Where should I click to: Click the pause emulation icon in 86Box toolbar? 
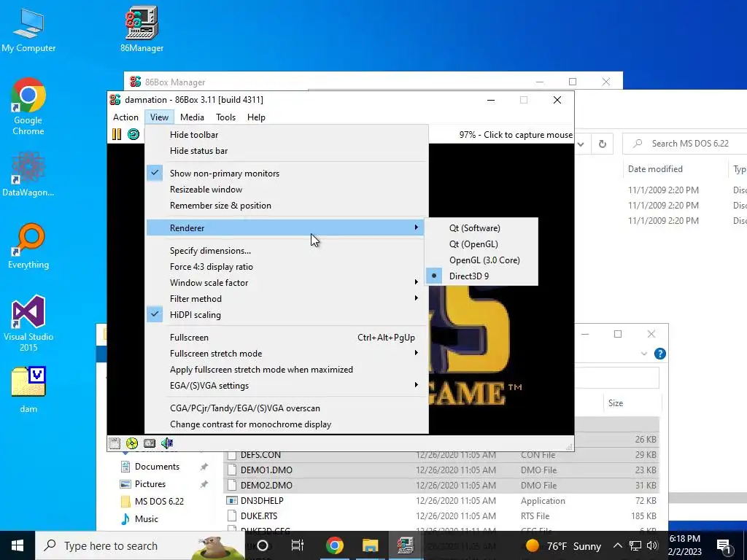click(116, 134)
